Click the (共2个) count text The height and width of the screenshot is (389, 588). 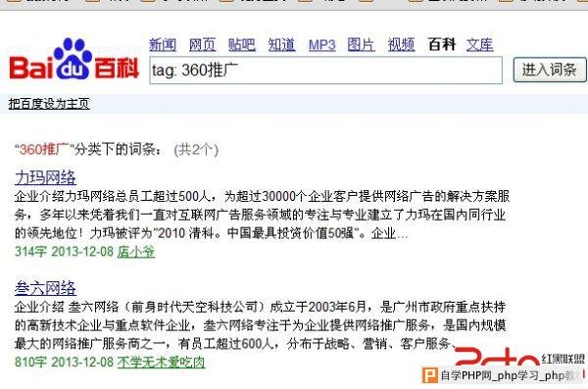[x=196, y=150]
